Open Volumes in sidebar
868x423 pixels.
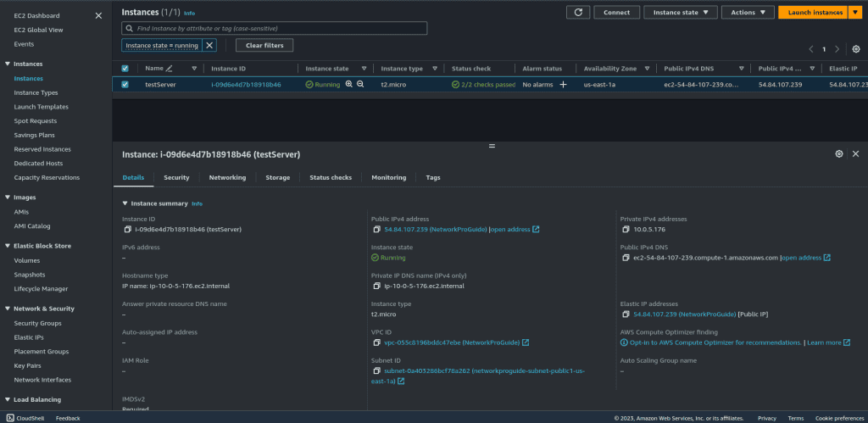point(26,261)
